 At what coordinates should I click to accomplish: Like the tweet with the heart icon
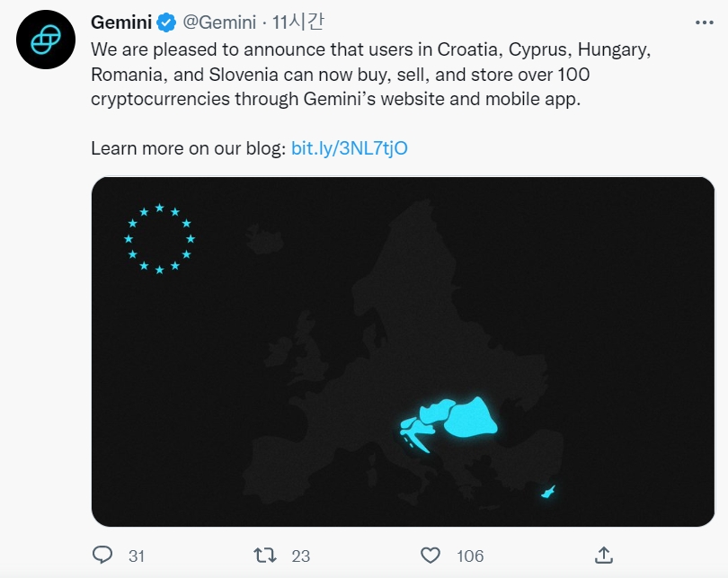coord(431,555)
